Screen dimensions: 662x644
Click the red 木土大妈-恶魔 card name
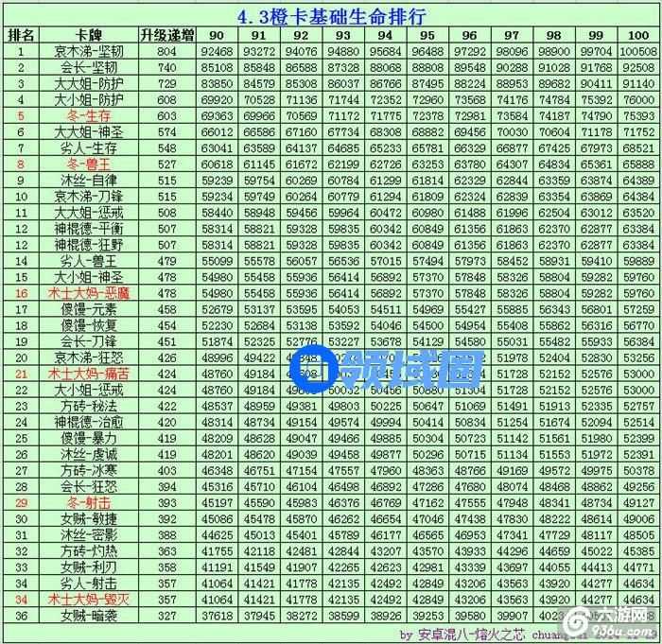tap(88, 292)
